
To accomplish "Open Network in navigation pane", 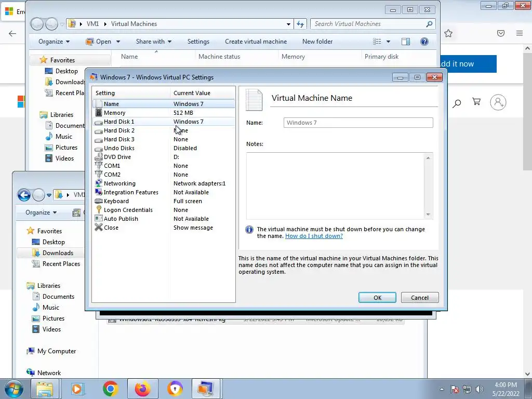I will point(44,373).
